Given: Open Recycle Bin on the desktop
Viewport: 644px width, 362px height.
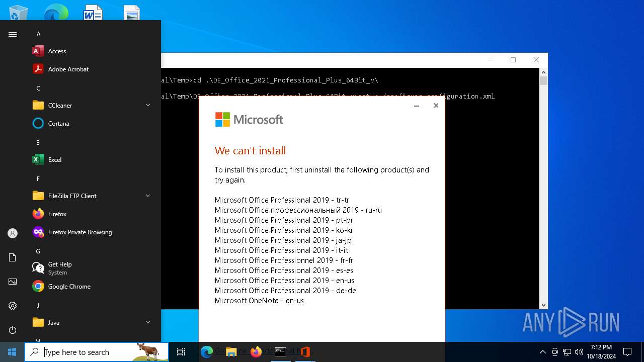Looking at the screenshot, I should [x=19, y=12].
